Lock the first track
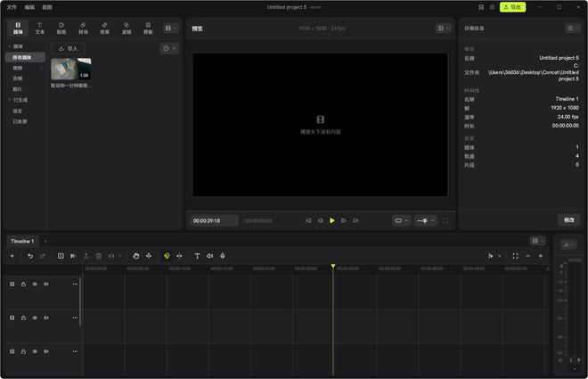The width and height of the screenshot is (588, 379). click(x=23, y=284)
